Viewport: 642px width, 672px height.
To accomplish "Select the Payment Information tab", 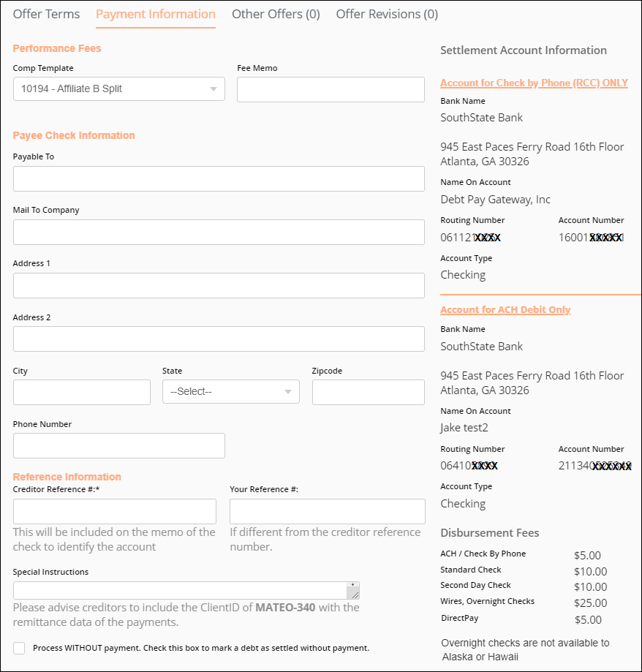I will 156,14.
